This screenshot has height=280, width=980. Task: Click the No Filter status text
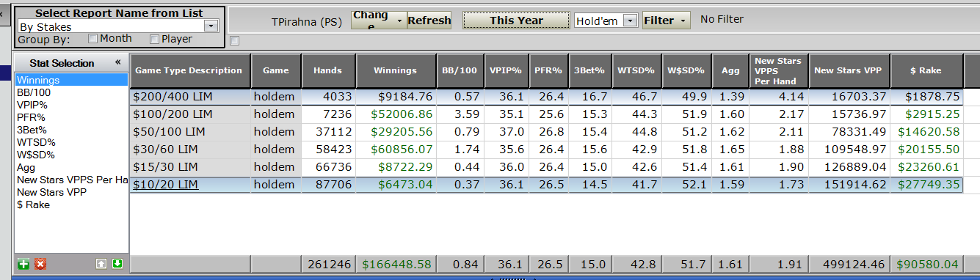[722, 20]
